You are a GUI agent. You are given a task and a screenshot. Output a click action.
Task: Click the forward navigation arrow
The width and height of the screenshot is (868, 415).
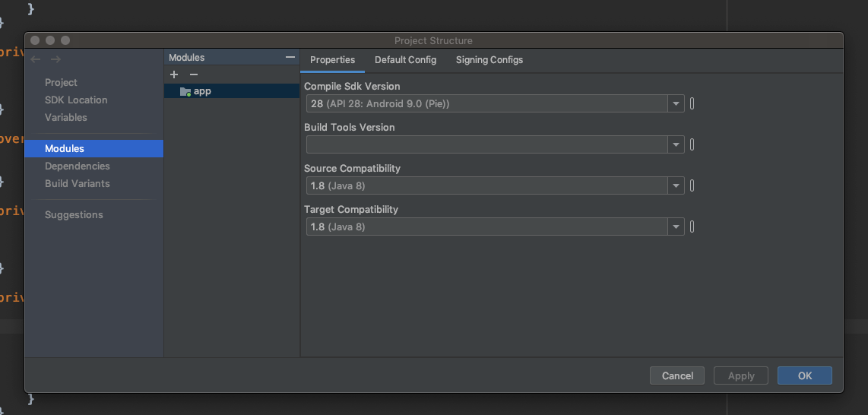click(x=55, y=59)
